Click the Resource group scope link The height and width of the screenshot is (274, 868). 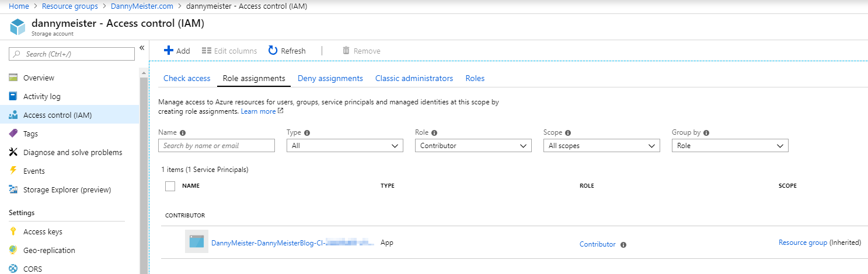803,243
